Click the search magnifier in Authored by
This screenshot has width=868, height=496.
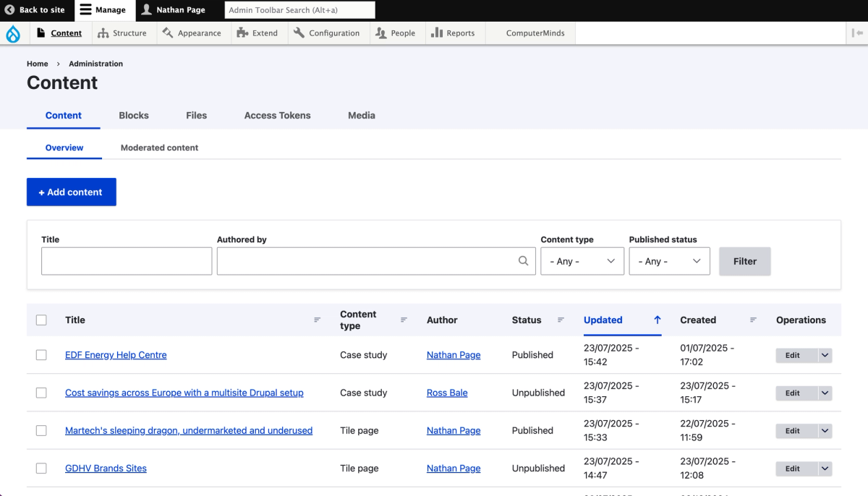point(523,261)
